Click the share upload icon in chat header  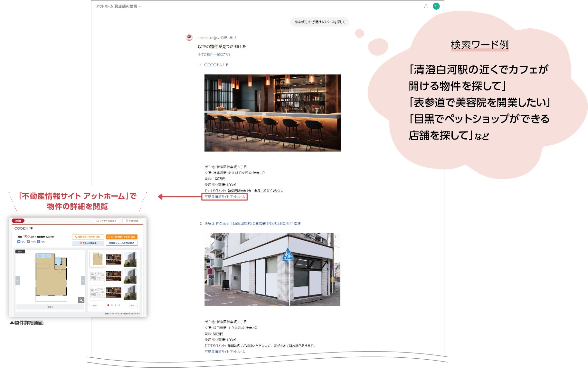(x=426, y=6)
